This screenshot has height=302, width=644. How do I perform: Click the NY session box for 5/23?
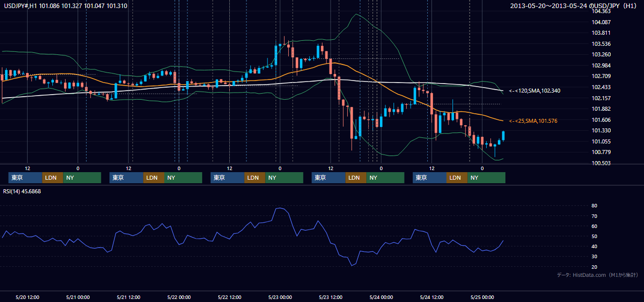pos(385,178)
